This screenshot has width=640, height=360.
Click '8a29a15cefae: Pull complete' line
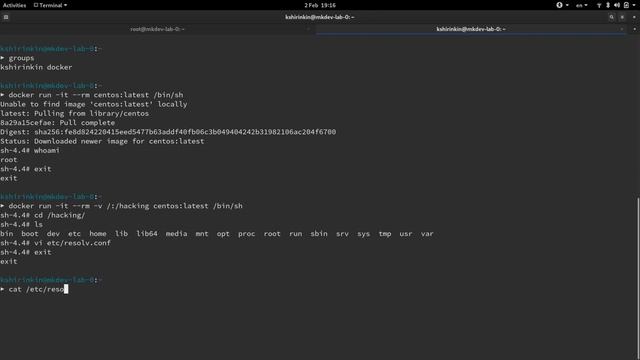(x=58, y=123)
